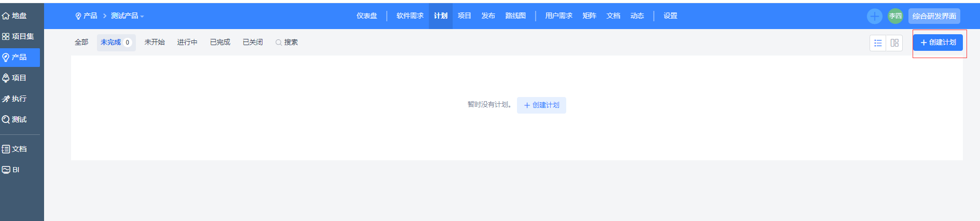This screenshot has height=221, width=980.
Task: Filter plans by 已完成
Action: pyautogui.click(x=220, y=43)
